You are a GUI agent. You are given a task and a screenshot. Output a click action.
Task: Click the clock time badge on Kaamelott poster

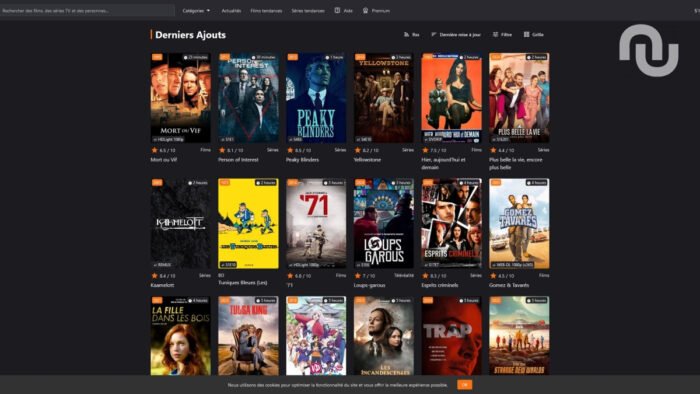click(198, 182)
